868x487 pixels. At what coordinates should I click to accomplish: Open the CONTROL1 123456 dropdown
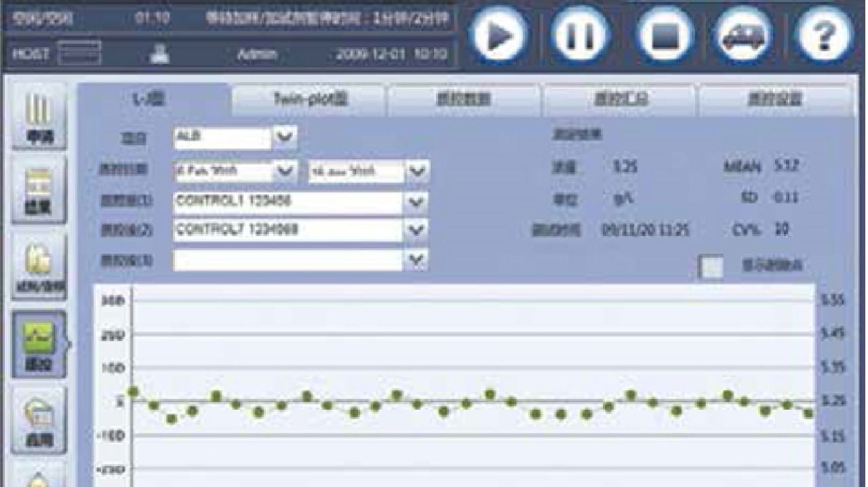click(x=416, y=202)
